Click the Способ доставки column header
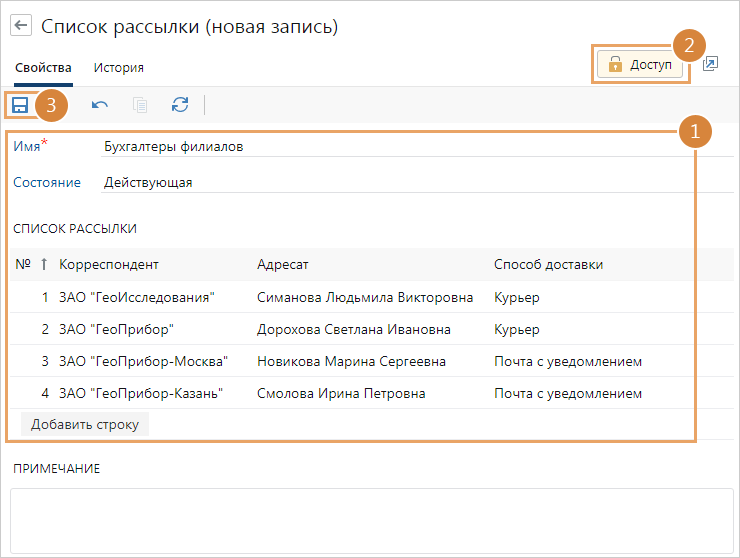 point(548,264)
